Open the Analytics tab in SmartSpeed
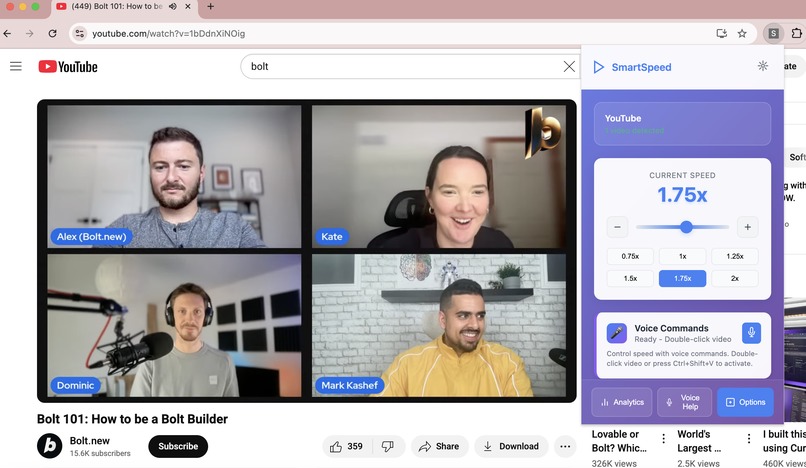This screenshot has width=806, height=468. click(622, 402)
